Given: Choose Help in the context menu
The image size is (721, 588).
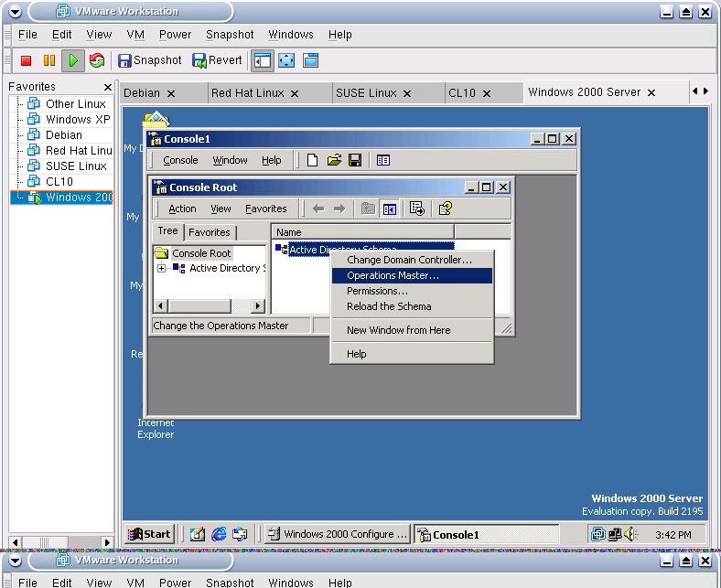Looking at the screenshot, I should [x=412, y=354].
